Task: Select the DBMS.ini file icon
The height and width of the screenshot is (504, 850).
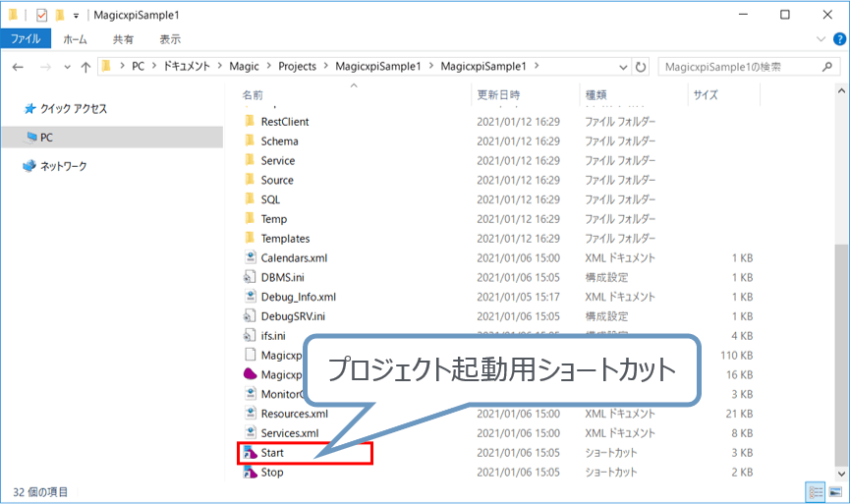Action: (x=250, y=277)
